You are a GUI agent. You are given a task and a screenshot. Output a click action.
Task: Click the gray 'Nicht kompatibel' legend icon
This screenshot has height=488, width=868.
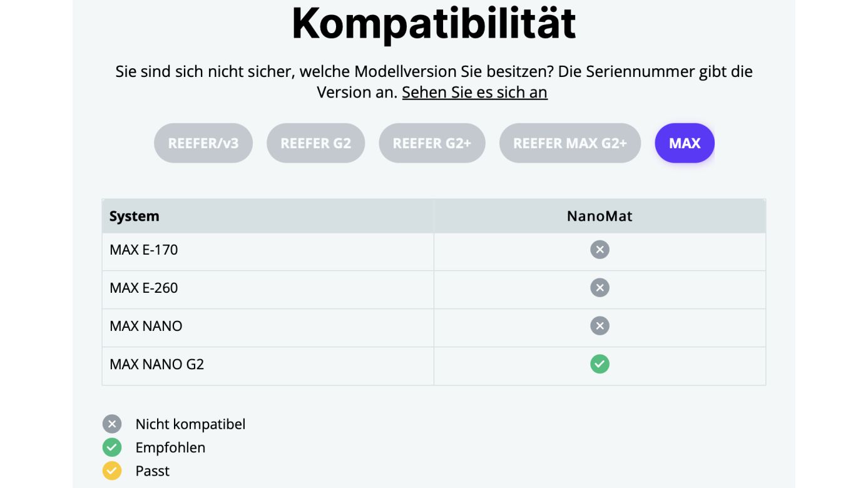coord(112,424)
